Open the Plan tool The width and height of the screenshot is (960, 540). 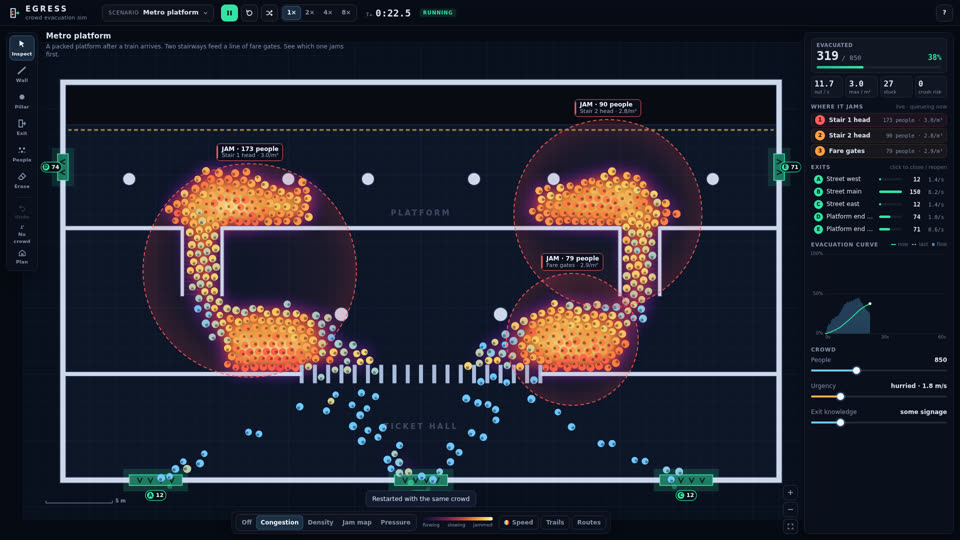[21, 257]
